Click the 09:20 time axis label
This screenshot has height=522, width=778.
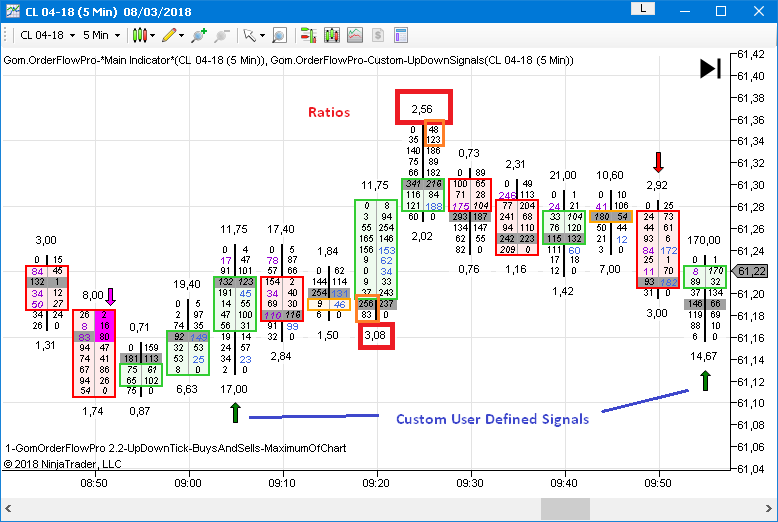(376, 483)
